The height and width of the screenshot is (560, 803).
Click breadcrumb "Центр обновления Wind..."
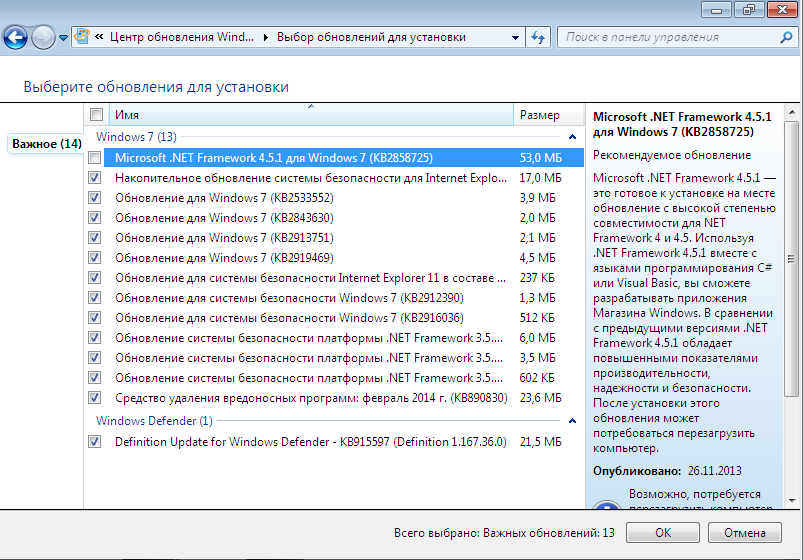[x=182, y=37]
